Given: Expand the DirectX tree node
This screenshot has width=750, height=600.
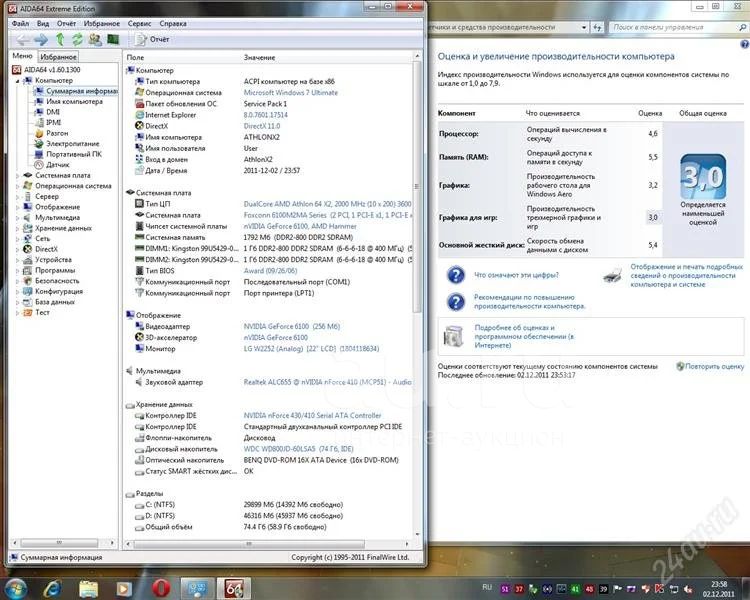Looking at the screenshot, I should (x=18, y=249).
